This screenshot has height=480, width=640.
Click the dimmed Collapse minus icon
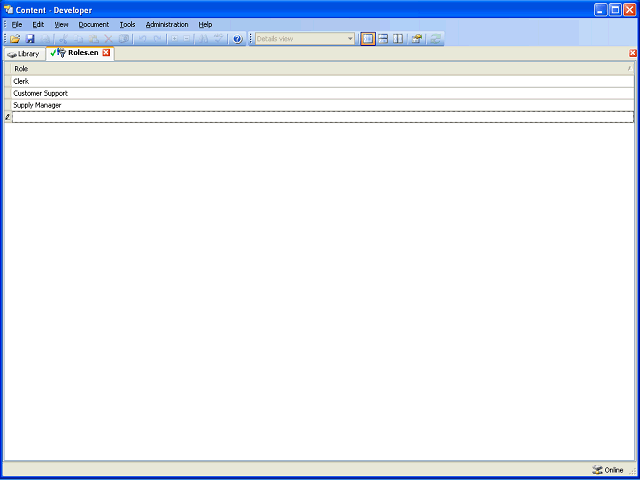(x=187, y=39)
